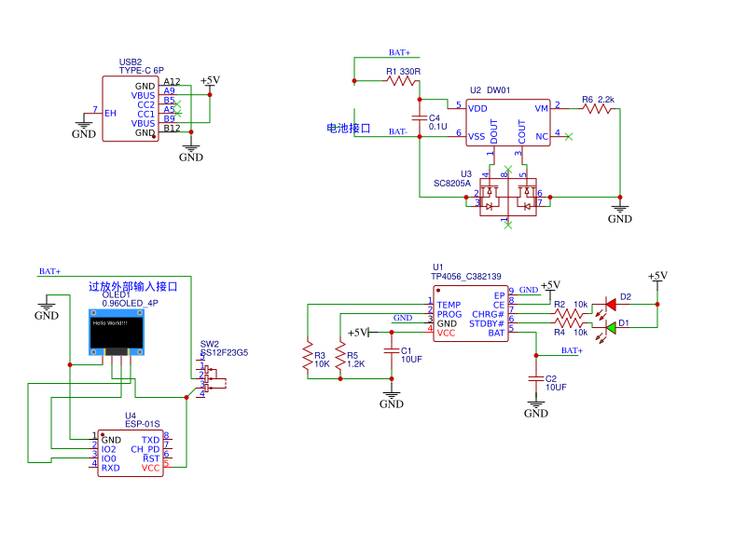Select the R6 2.2k resistor symbol
The image size is (746, 560).
coord(598,109)
